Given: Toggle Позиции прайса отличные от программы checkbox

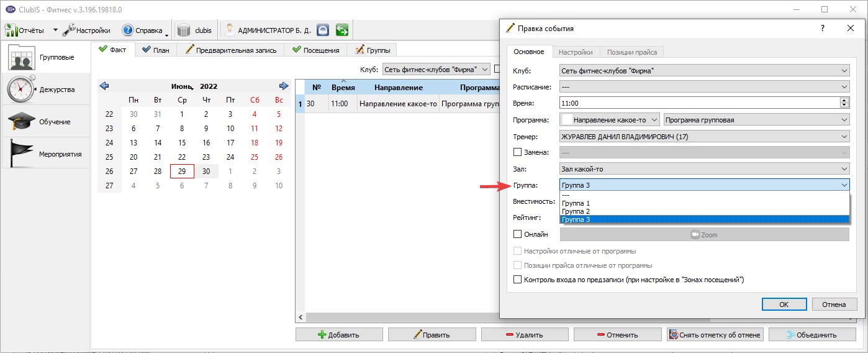Looking at the screenshot, I should click(518, 265).
